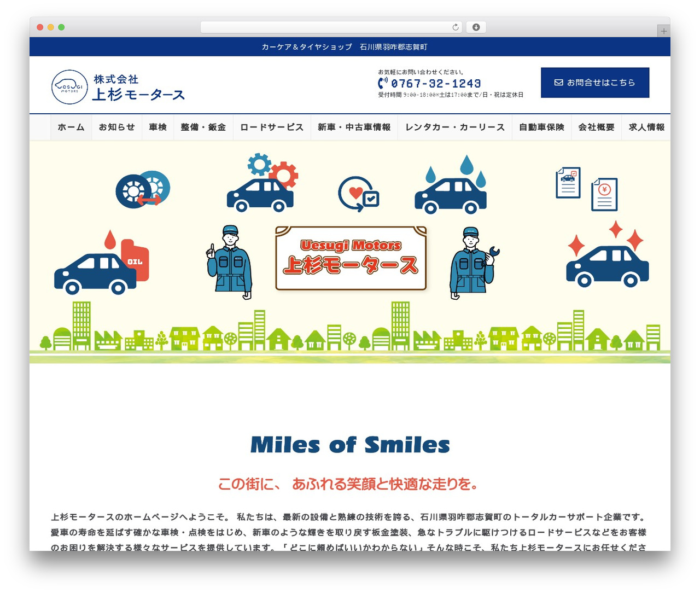Click the 受付時間 business hours text
The image size is (700, 593).
click(x=451, y=95)
